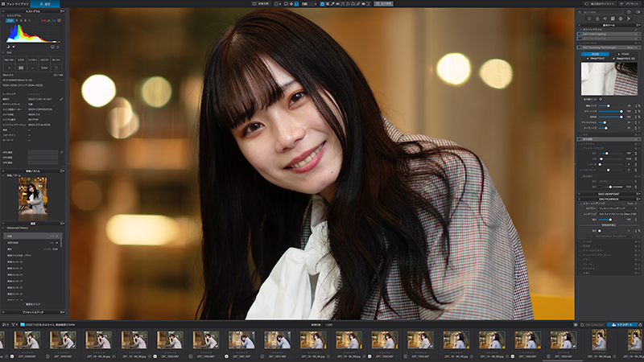
Task: Select the DeepPRIME XD denoising mode
Action: tap(625, 58)
